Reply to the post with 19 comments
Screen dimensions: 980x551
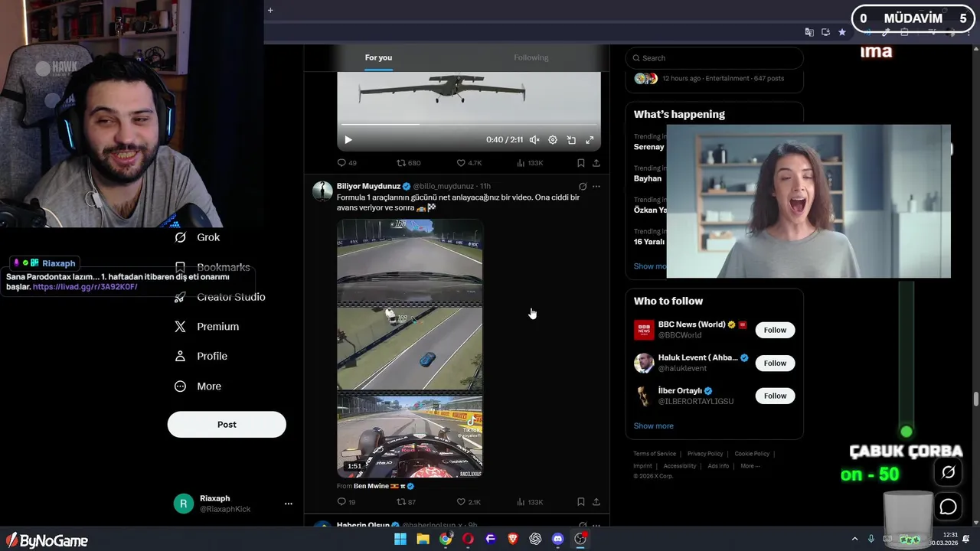(347, 502)
